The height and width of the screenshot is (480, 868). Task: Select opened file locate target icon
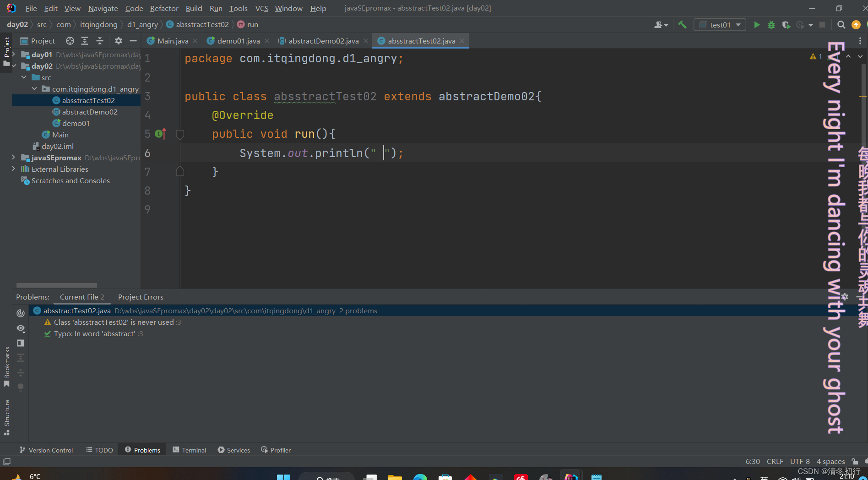pos(70,41)
